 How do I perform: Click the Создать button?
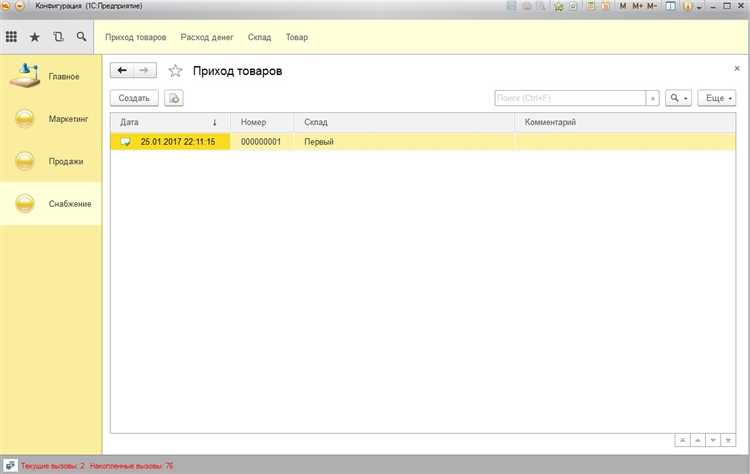click(134, 98)
